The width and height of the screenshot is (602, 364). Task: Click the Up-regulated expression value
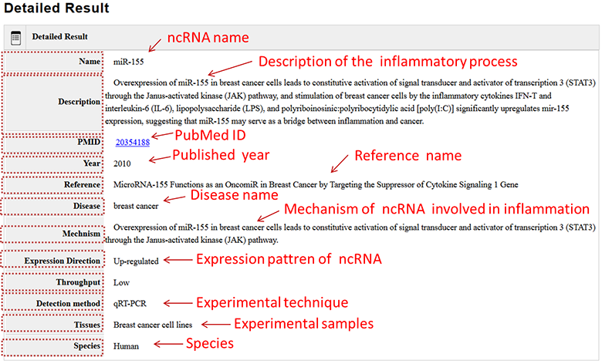click(x=136, y=261)
